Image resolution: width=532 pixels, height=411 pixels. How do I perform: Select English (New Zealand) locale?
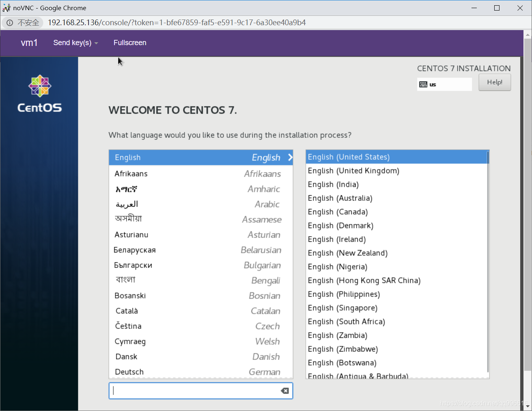coord(396,253)
